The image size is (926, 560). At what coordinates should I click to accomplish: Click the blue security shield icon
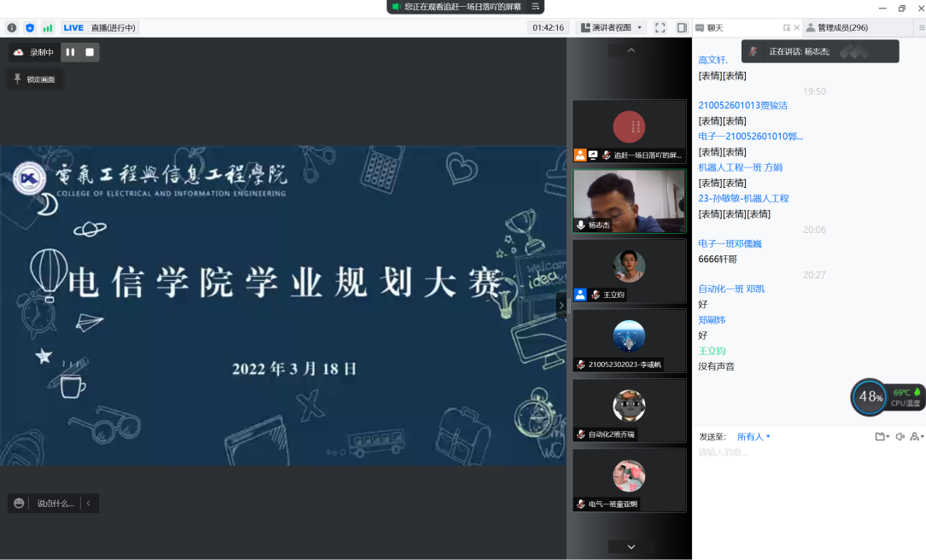[x=30, y=28]
